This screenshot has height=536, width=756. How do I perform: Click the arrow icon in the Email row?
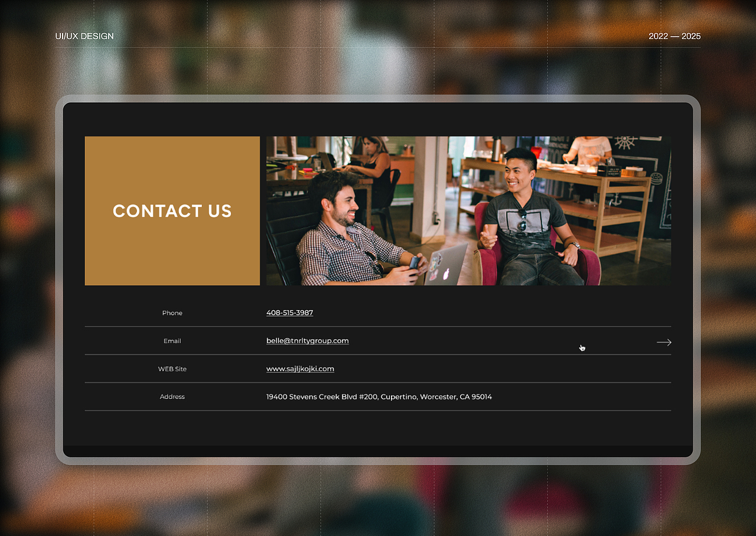pyautogui.click(x=664, y=342)
